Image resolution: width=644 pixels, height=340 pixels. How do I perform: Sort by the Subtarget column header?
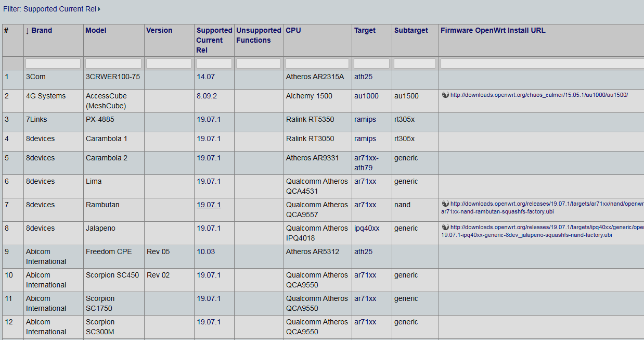point(411,30)
